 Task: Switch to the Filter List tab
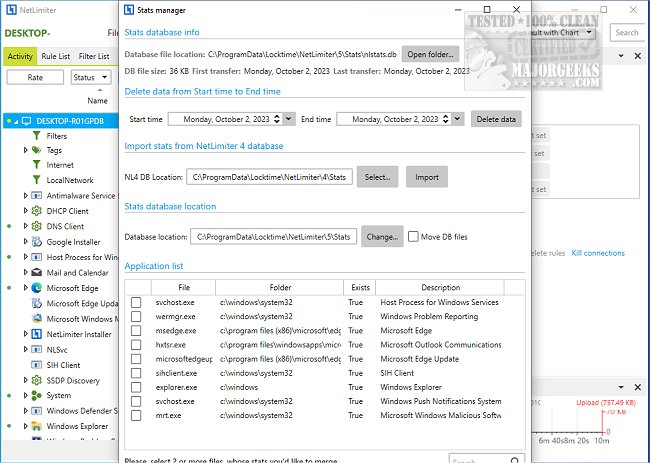pyautogui.click(x=94, y=56)
